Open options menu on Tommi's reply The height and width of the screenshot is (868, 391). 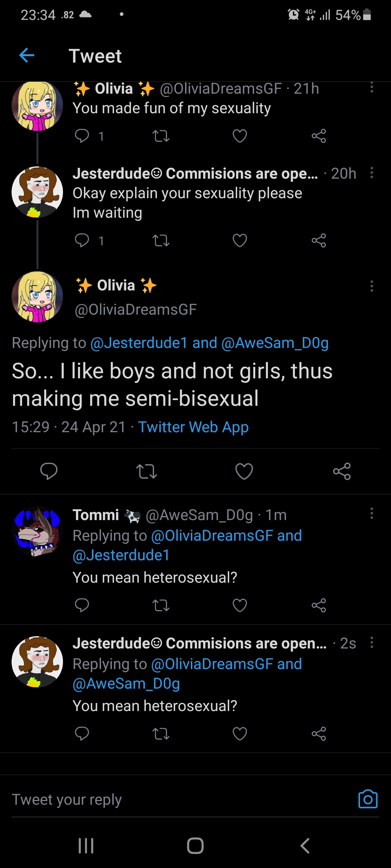click(371, 513)
